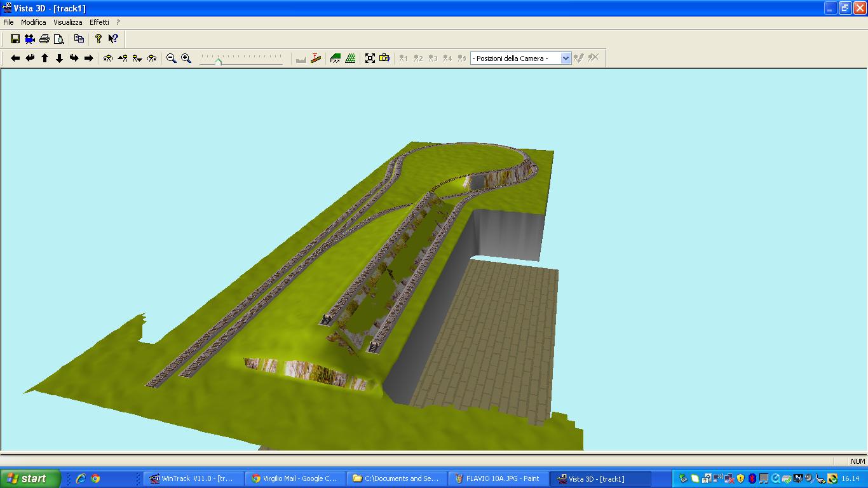Click the green terrain surface icon
Viewport: 868px width, 488px height.
tap(336, 58)
